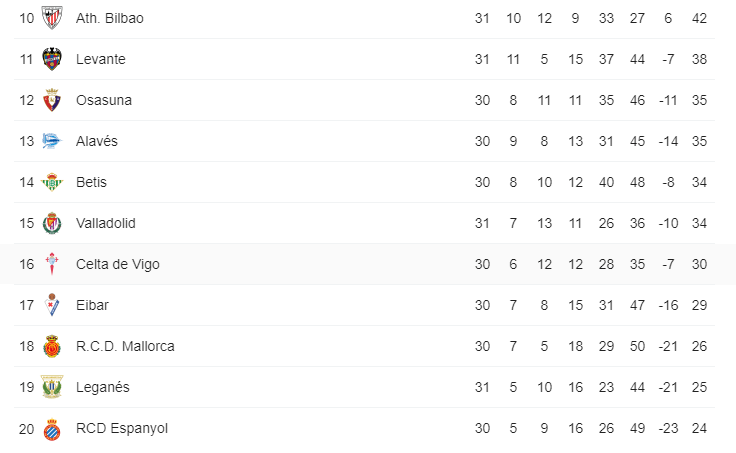Open the Leganés team crest
The image size is (736, 453).
coord(52,387)
